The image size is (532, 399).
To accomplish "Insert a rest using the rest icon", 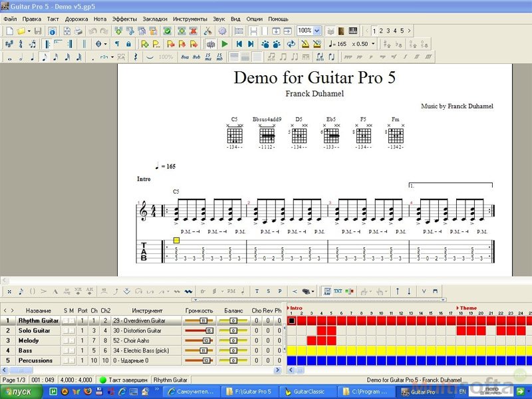I will (136, 57).
